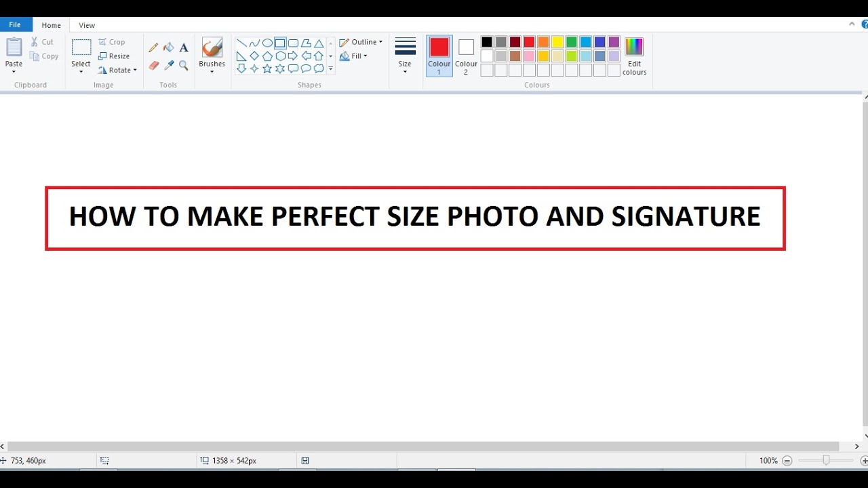This screenshot has width=868, height=488.
Task: Click the Resize button
Action: (113, 56)
